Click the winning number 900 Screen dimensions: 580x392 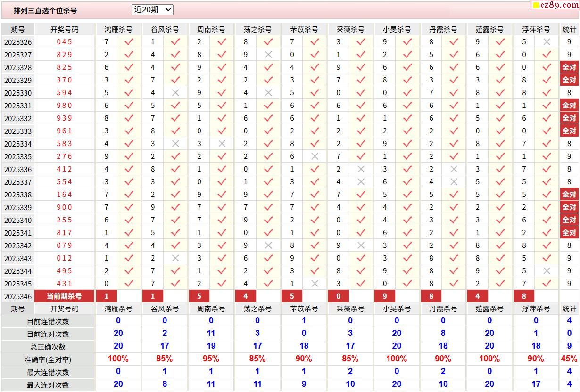point(65,207)
